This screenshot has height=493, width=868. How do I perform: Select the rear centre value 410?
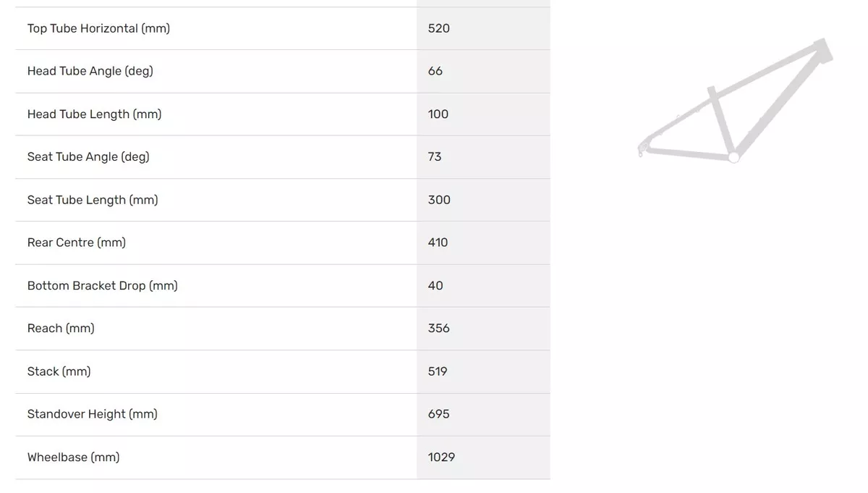coord(438,243)
